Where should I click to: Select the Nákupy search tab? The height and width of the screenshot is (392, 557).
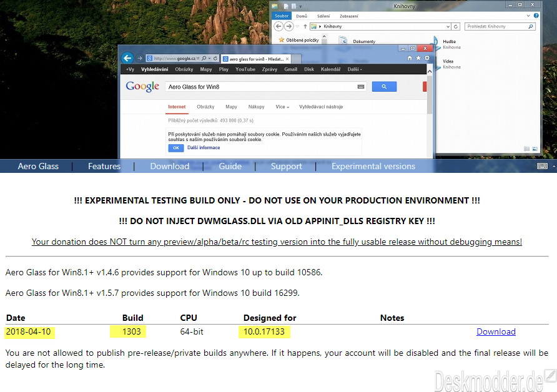[256, 107]
